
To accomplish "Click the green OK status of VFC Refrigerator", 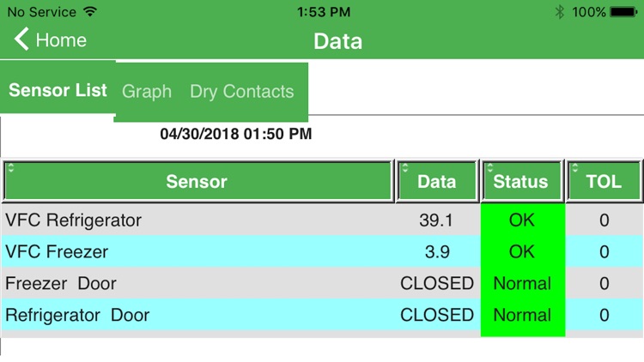I will (x=522, y=220).
